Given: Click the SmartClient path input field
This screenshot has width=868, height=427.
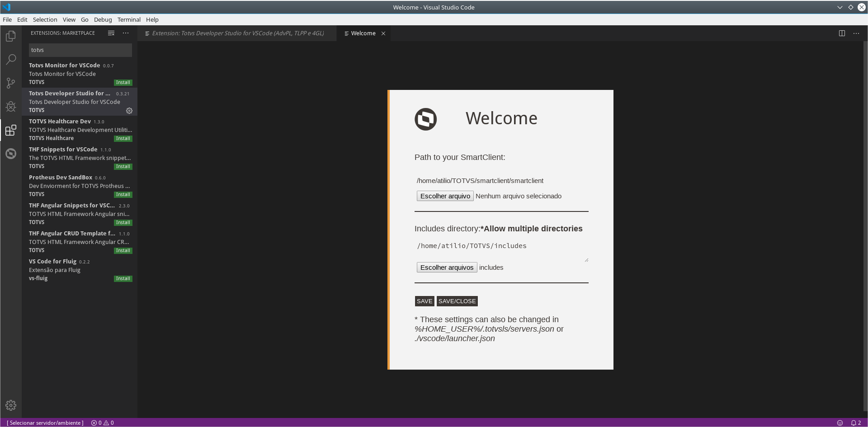Looking at the screenshot, I should (501, 181).
